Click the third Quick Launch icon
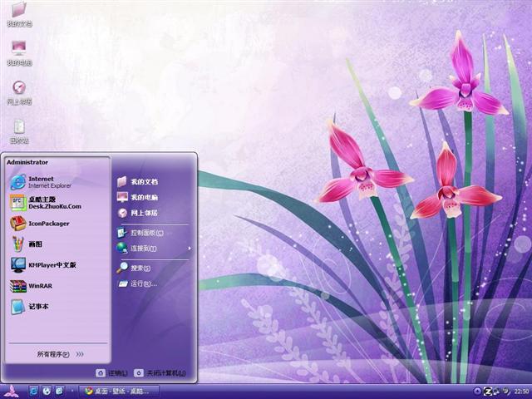532x399 pixels. (x=59, y=392)
